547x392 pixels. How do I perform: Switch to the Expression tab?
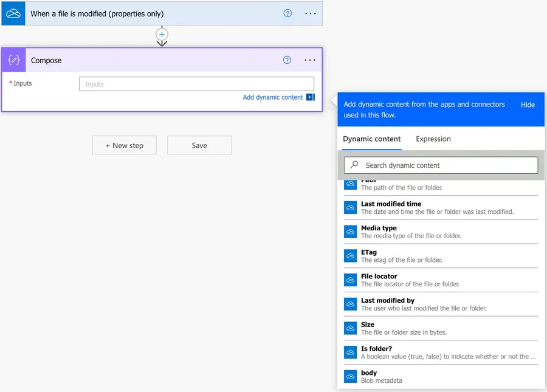click(433, 139)
